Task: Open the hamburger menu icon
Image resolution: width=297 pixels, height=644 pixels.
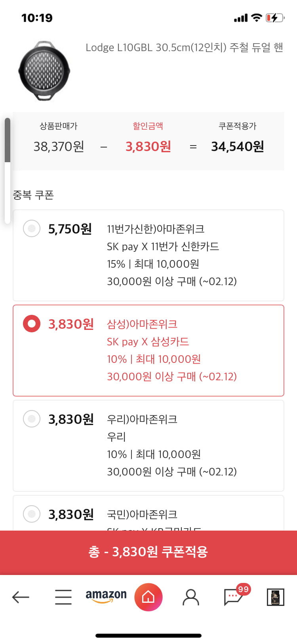Action: click(63, 597)
